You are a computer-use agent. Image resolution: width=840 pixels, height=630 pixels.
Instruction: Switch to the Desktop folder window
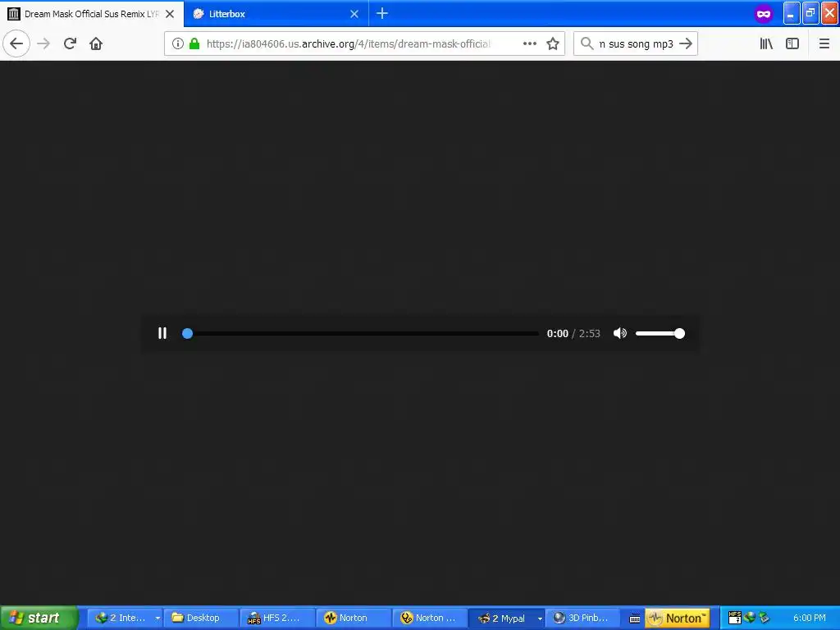[x=200, y=618]
